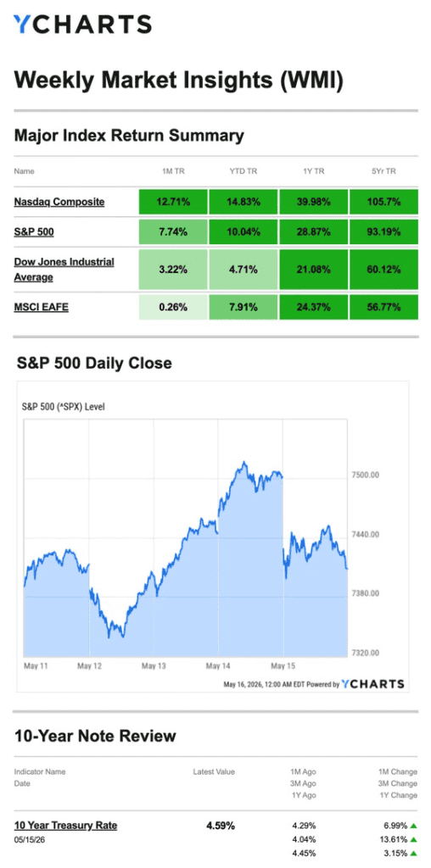431x868 pixels.
Task: Click Dow Jones 1Y TR cell 21.08%
Action: pyautogui.click(x=314, y=269)
